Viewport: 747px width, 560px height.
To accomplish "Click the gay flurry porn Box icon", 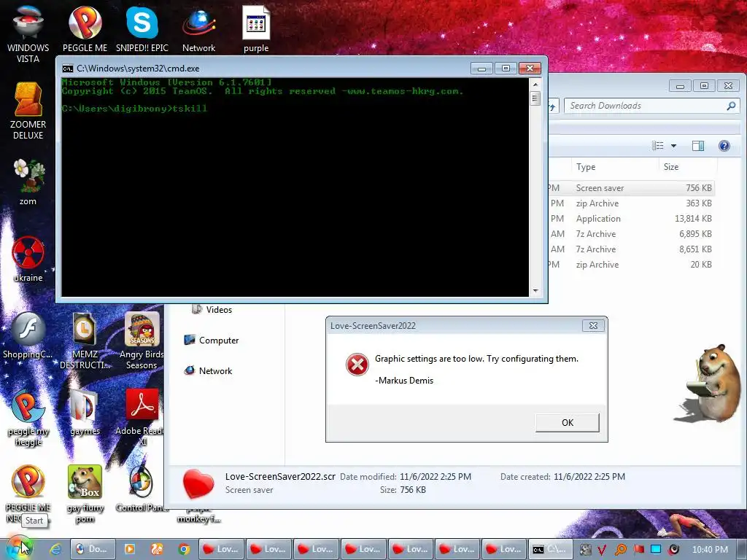I will click(x=85, y=494).
